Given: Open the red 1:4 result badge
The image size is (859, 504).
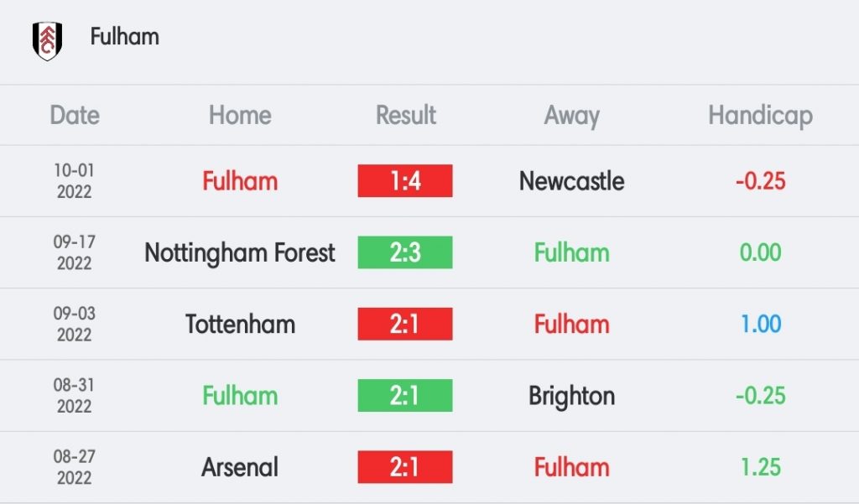Looking at the screenshot, I should coord(405,181).
